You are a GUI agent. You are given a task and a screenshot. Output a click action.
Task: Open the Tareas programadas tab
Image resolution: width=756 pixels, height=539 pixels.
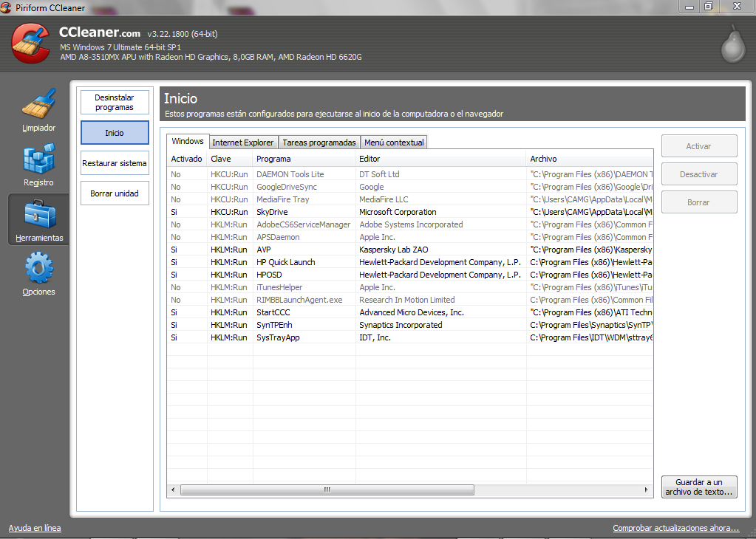click(x=319, y=143)
